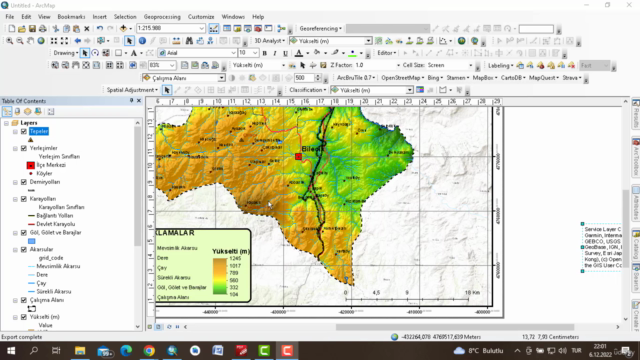Launch the ModelBuilder icon

click(281, 29)
